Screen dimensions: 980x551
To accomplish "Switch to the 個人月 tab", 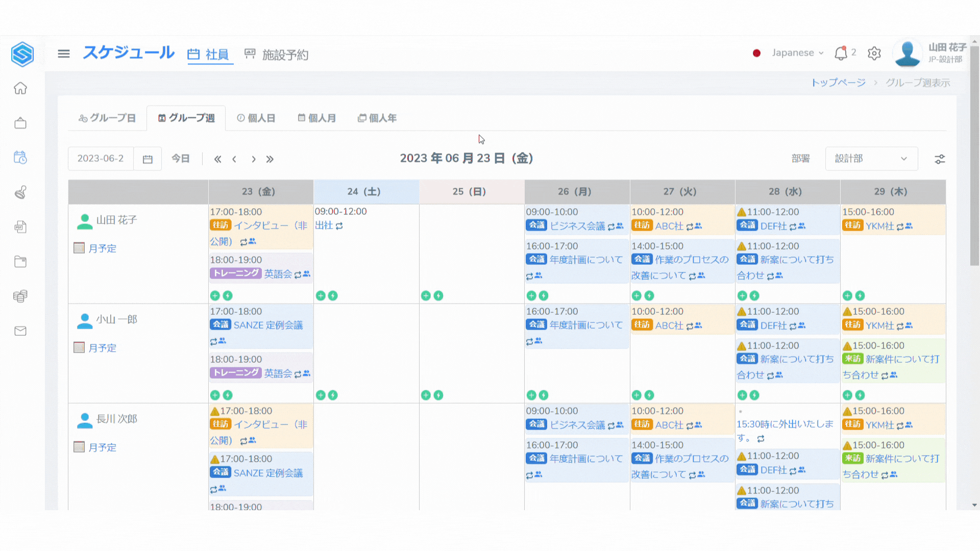I will [x=316, y=118].
